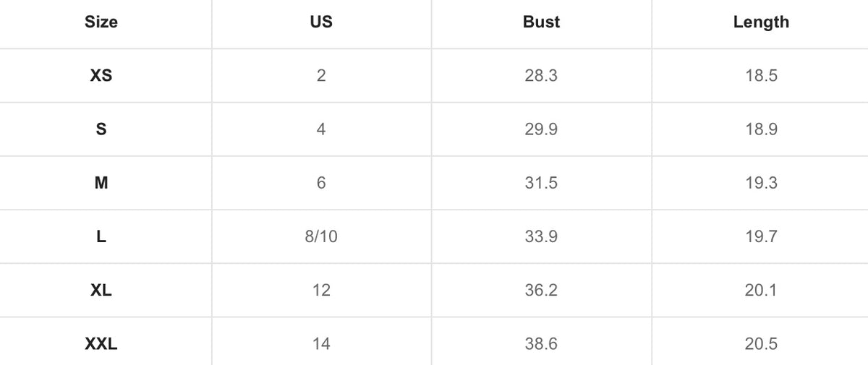
Task: Click the XL size row label
Action: click(101, 291)
